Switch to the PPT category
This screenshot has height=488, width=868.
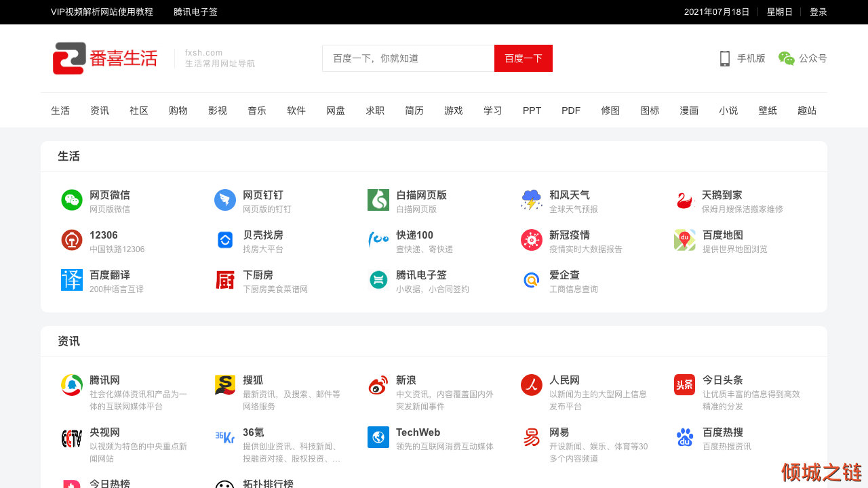point(532,110)
